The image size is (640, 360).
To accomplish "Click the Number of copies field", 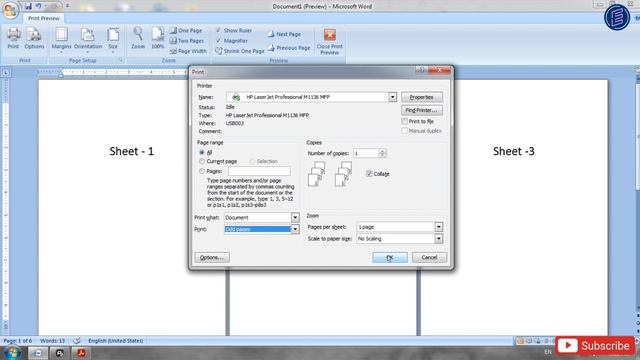I will pyautogui.click(x=366, y=153).
